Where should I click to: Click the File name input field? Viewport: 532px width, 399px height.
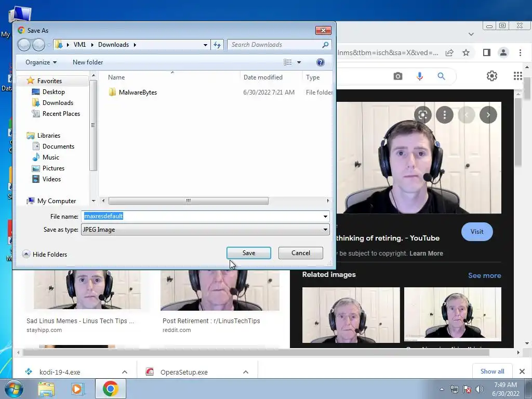click(202, 216)
